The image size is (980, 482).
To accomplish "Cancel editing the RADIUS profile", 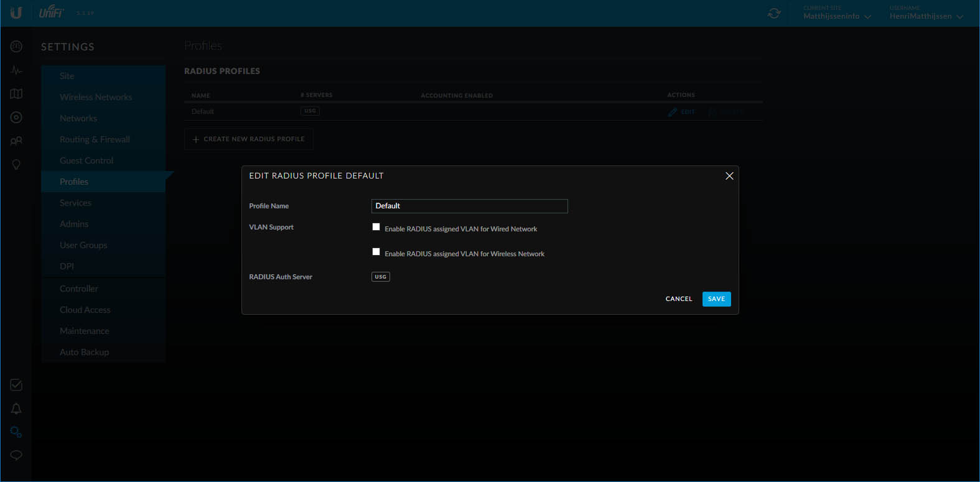I will [x=678, y=299].
